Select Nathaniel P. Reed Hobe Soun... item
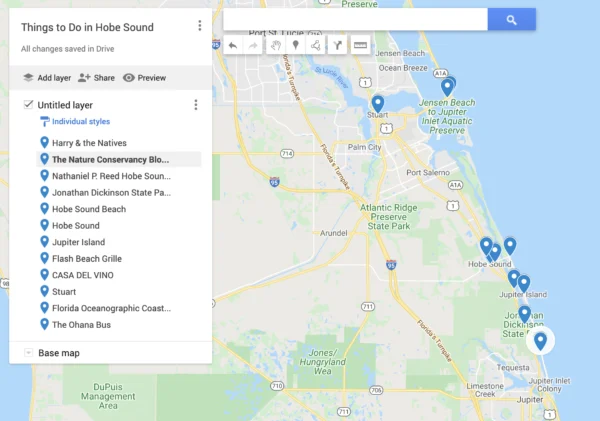The width and height of the screenshot is (600, 421). [x=119, y=176]
